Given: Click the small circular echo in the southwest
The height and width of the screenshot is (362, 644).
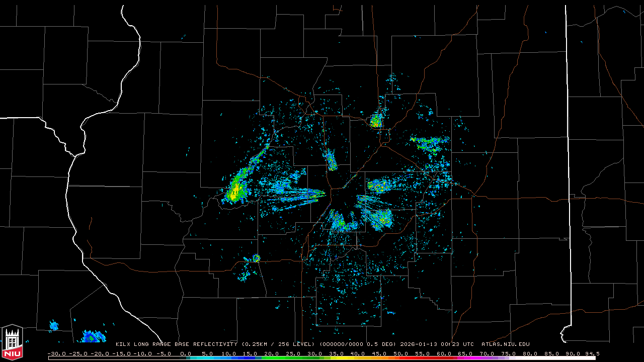Looking at the screenshot, I should [x=256, y=258].
